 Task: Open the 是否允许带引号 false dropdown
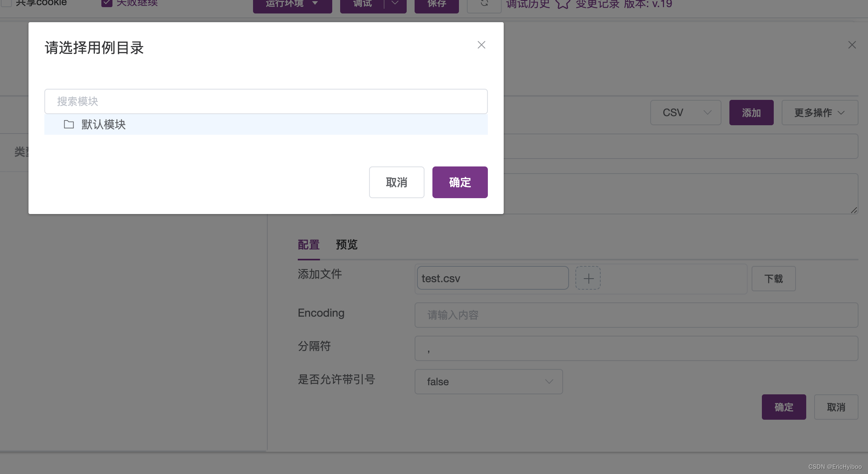pos(488,381)
